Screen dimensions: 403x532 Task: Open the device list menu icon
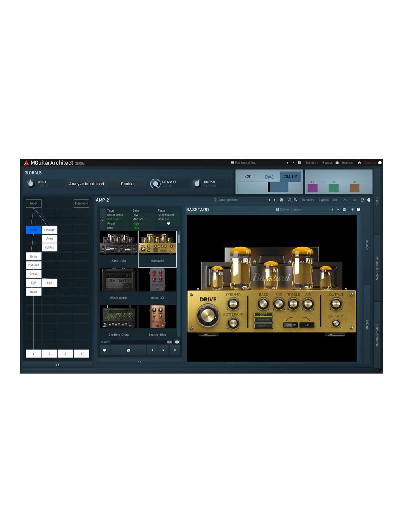[174, 350]
